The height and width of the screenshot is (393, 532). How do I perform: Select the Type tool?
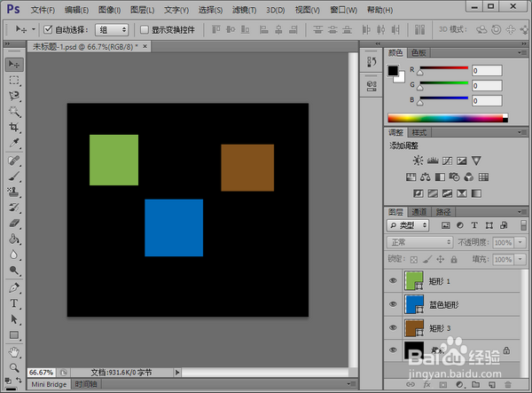[14, 303]
